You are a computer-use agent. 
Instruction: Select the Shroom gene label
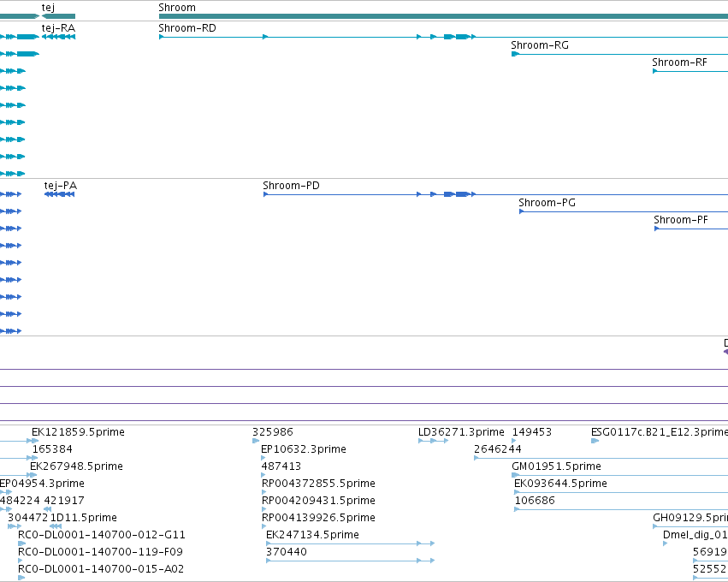click(177, 8)
